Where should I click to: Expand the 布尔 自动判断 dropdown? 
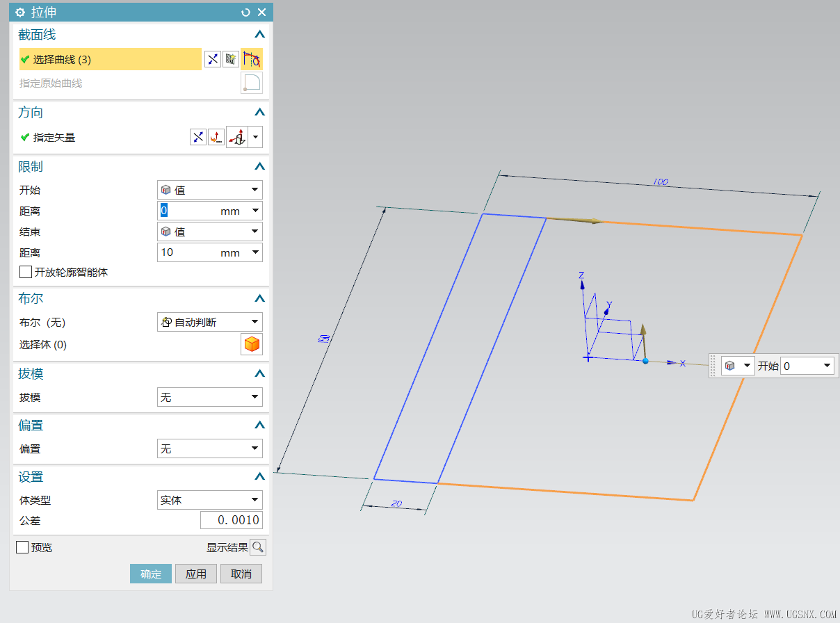click(210, 322)
